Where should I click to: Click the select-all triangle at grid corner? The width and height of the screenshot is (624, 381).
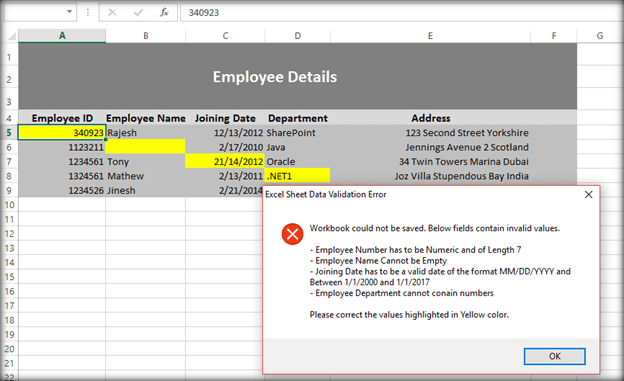point(12,36)
